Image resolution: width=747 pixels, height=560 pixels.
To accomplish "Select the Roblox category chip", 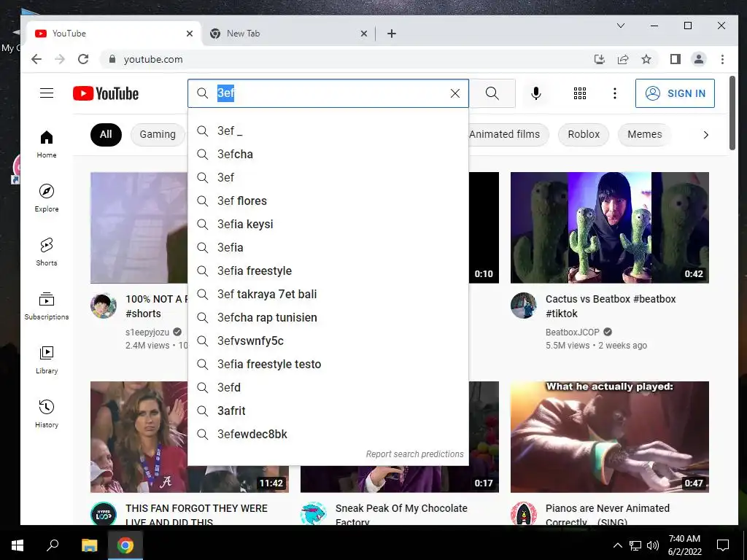I will tap(584, 134).
